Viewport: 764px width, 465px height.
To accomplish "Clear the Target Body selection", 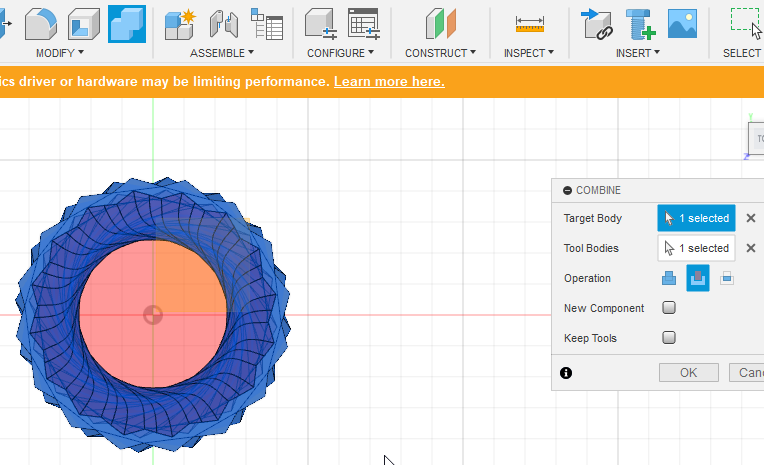I will [x=751, y=218].
